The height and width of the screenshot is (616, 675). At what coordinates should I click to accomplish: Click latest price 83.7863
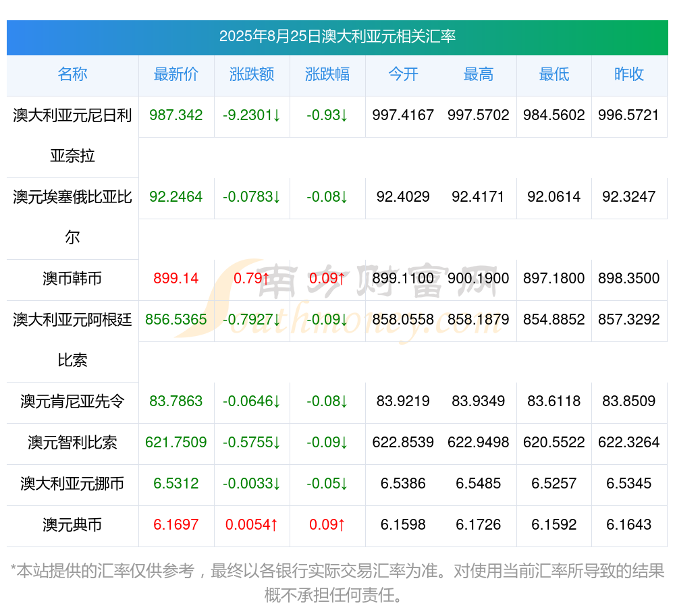tap(176, 401)
